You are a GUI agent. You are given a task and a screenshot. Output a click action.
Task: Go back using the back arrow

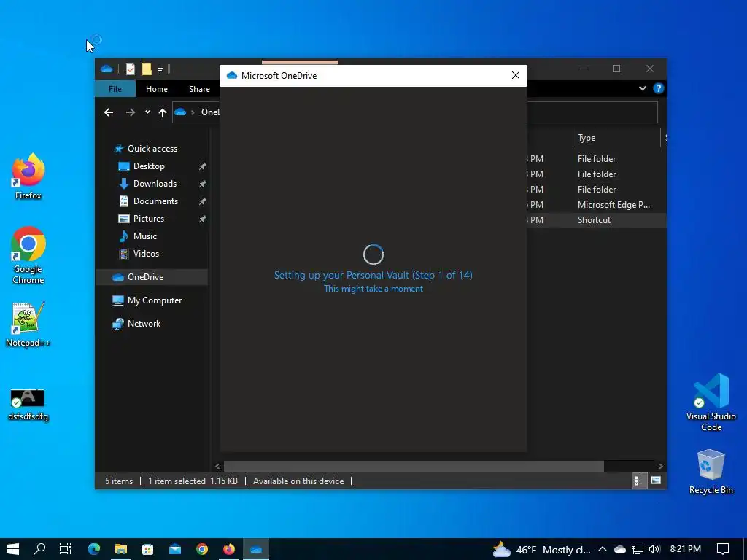[x=109, y=112]
